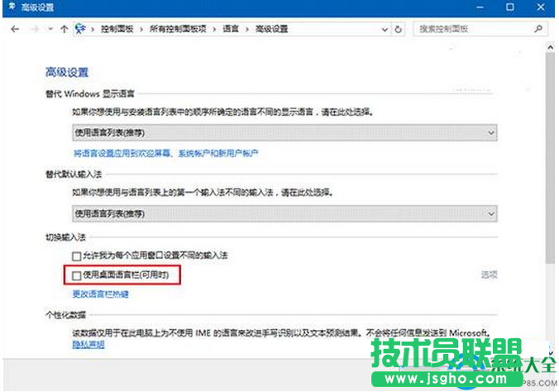Click 将语言设置应用到欢迎屏幕 link
The width and height of the screenshot is (559, 392).
click(165, 154)
